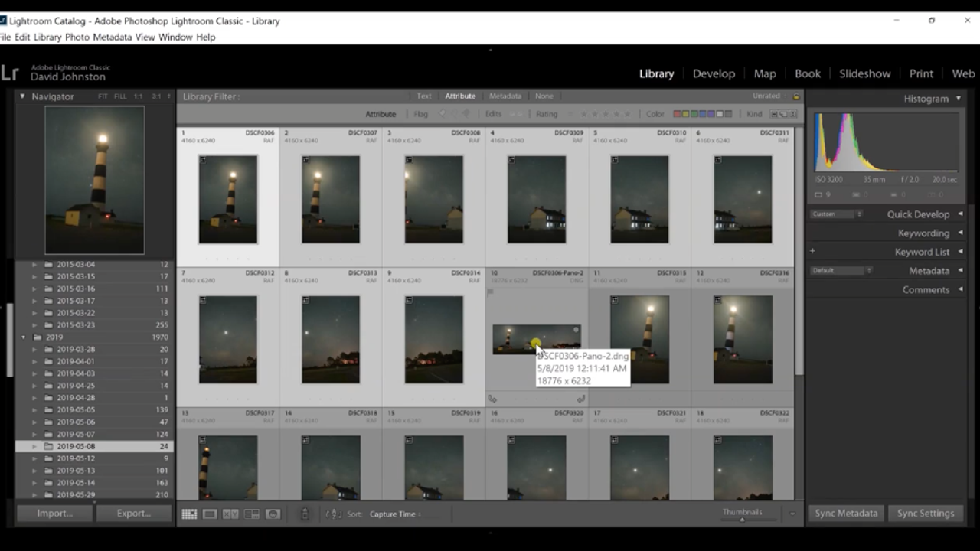The width and height of the screenshot is (980, 551).
Task: Switch to the Develop module
Action: click(714, 73)
